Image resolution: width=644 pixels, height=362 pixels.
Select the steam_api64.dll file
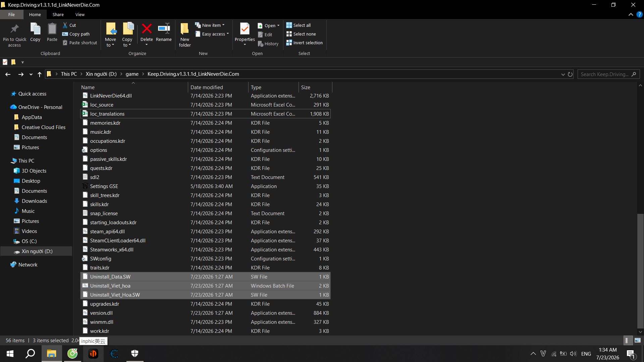pyautogui.click(x=205, y=231)
